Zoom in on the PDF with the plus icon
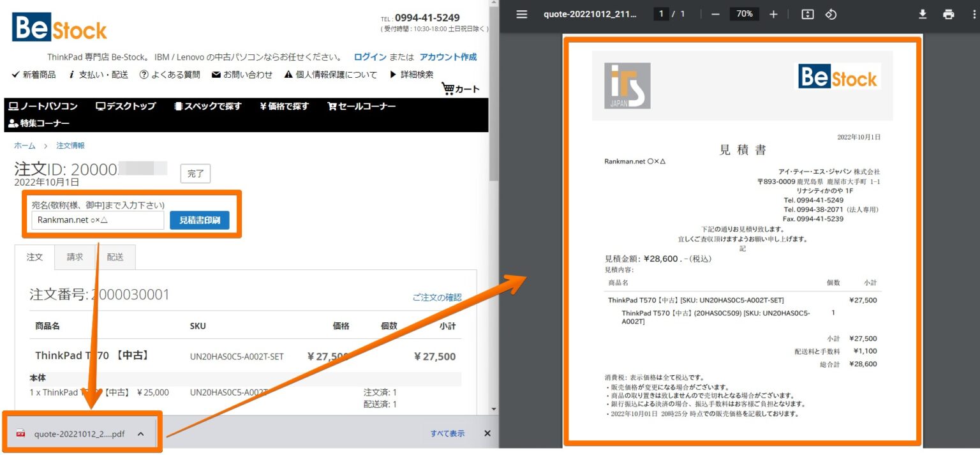 pos(773,14)
